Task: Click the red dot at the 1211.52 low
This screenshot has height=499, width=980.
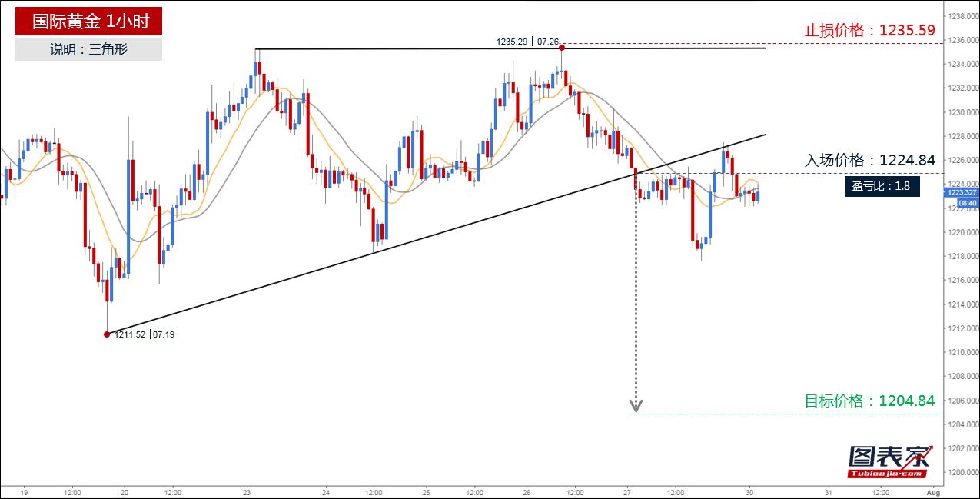Action: pos(106,334)
